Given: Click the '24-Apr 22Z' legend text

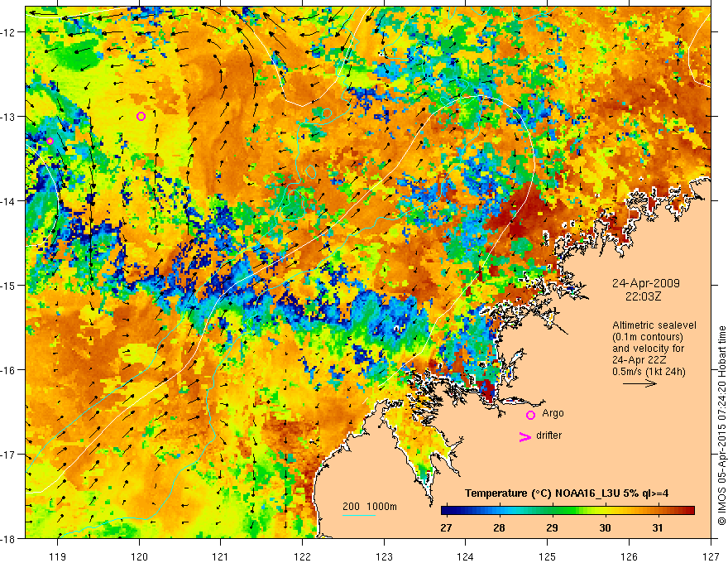Looking at the screenshot, I should [639, 360].
